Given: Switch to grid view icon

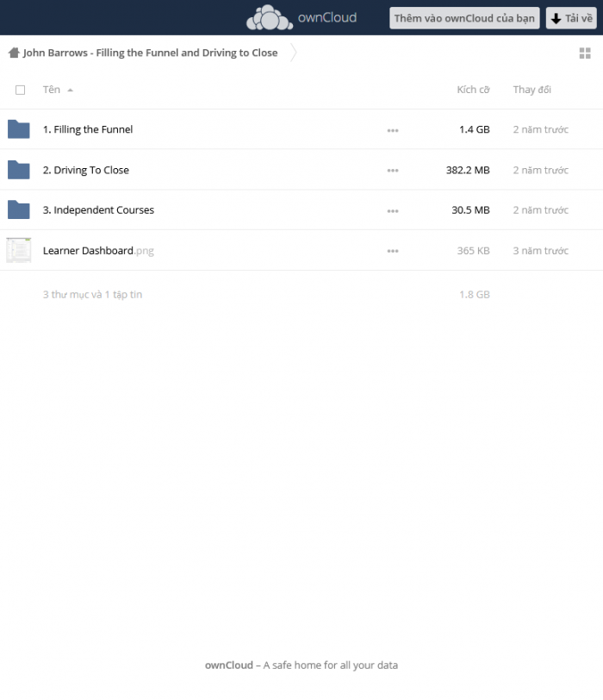Looking at the screenshot, I should [585, 53].
